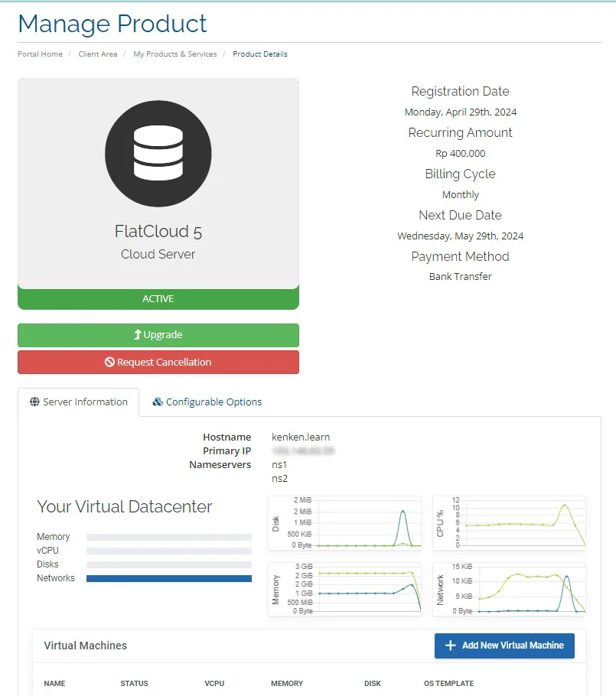Image resolution: width=616 pixels, height=696 pixels.
Task: Navigate to My Products & Services breadcrumb
Action: (174, 54)
